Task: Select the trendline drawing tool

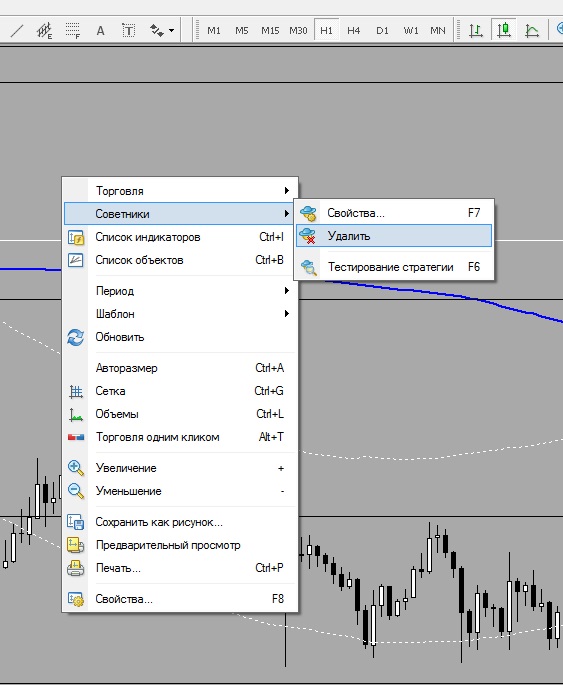Action: pyautogui.click(x=17, y=31)
